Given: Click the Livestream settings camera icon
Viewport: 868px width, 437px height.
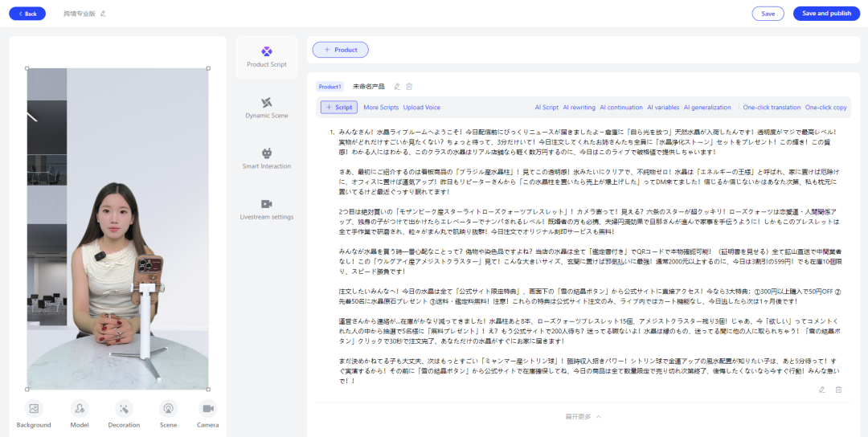Looking at the screenshot, I should point(267,204).
